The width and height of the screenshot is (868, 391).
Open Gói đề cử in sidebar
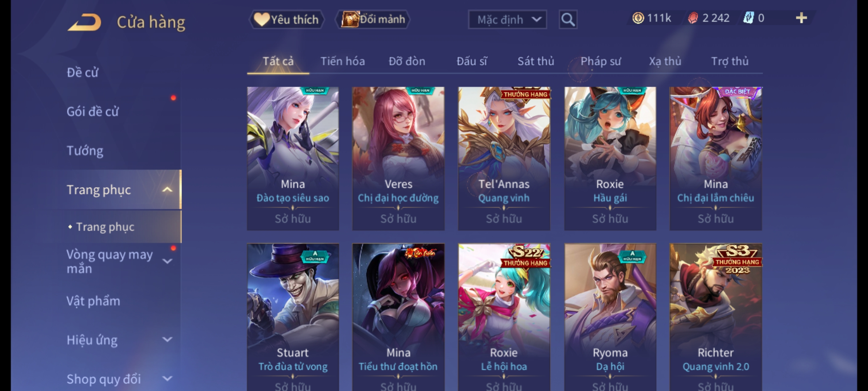[x=93, y=112]
